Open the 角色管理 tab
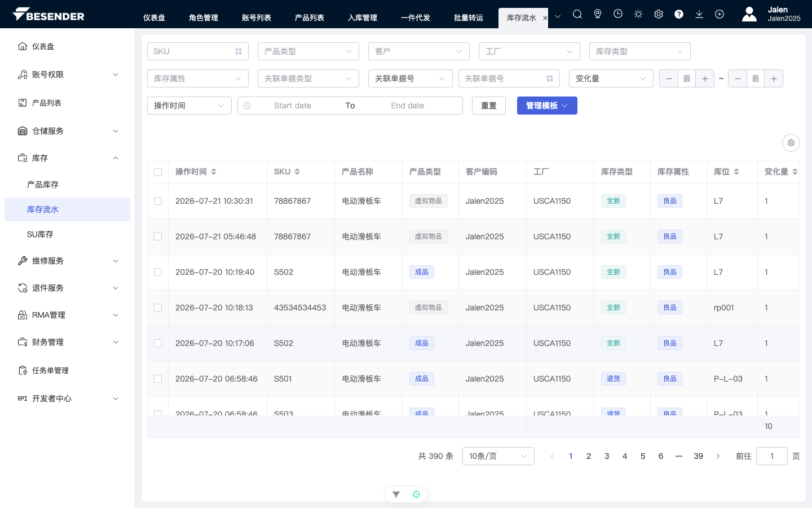 (x=204, y=18)
